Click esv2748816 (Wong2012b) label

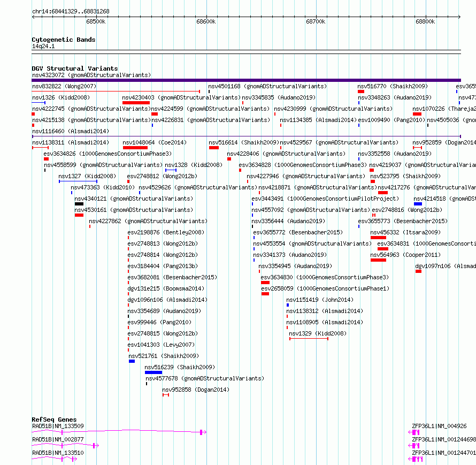[x=407, y=210]
